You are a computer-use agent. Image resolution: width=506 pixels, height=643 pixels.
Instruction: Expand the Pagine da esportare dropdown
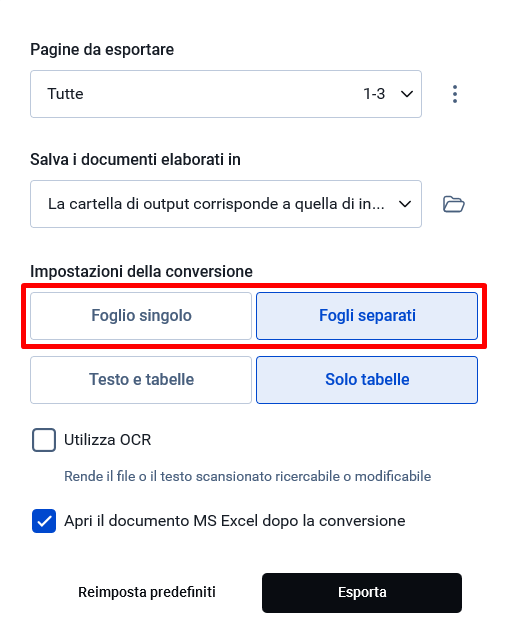coord(226,94)
